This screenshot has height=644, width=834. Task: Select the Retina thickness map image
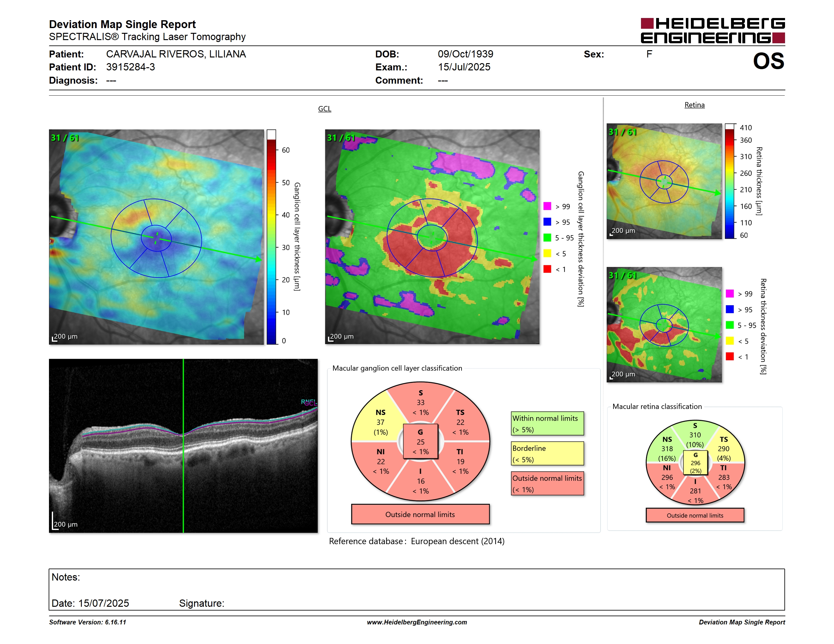coord(664,181)
